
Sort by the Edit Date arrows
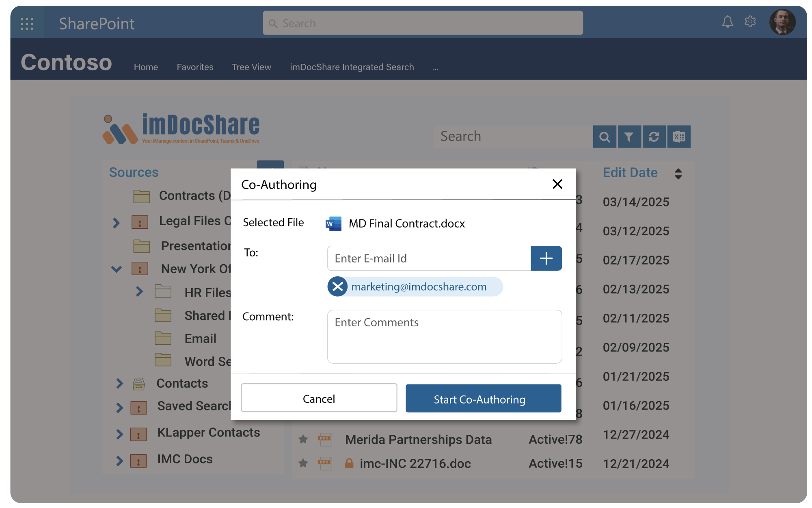coord(678,174)
